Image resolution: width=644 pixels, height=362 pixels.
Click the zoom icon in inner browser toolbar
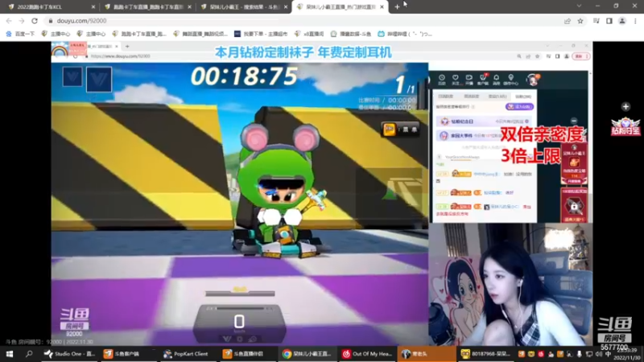point(519,56)
